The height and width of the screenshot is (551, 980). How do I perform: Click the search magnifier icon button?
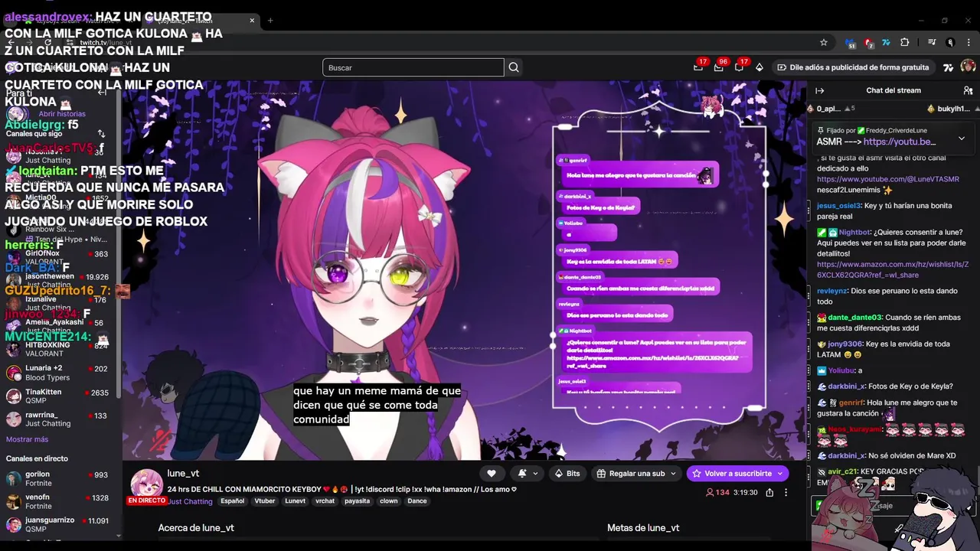(514, 67)
